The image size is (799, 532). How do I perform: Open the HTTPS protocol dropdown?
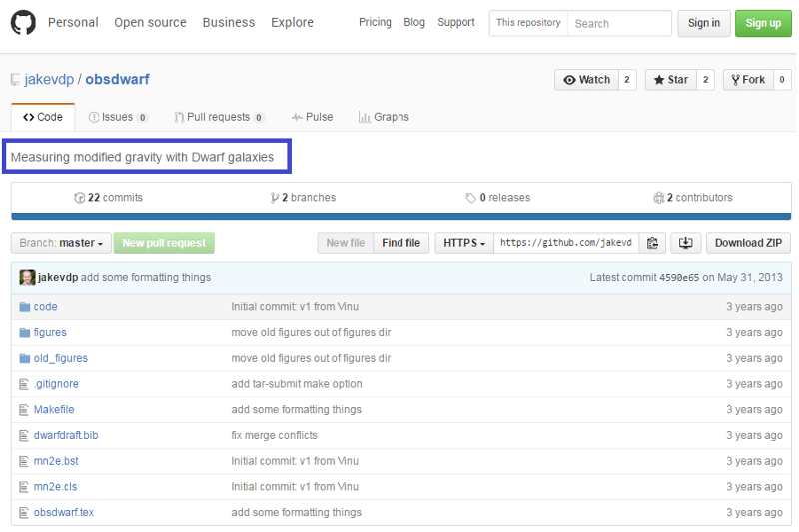[x=464, y=243]
